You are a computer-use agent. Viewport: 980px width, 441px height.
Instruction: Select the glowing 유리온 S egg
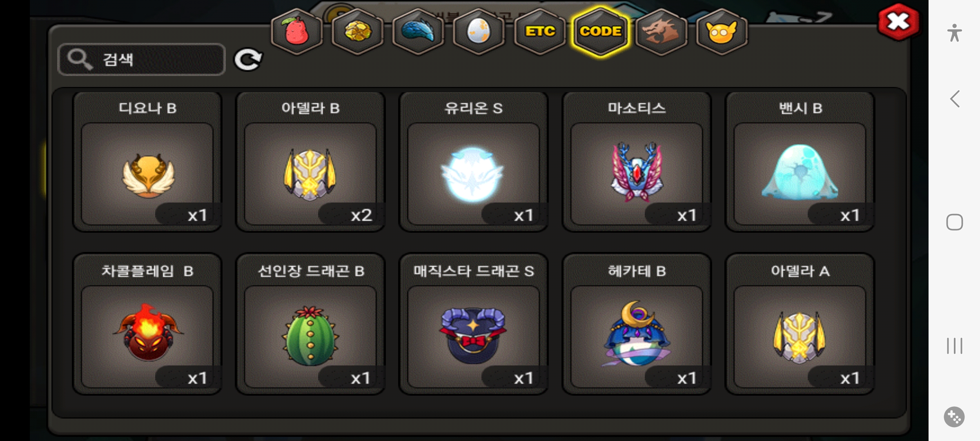pyautogui.click(x=473, y=162)
